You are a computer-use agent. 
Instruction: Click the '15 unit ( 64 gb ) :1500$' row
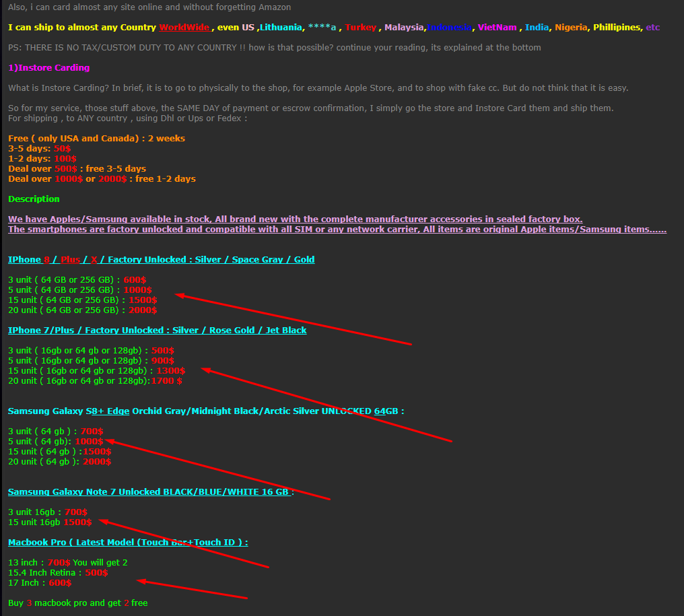(60, 452)
